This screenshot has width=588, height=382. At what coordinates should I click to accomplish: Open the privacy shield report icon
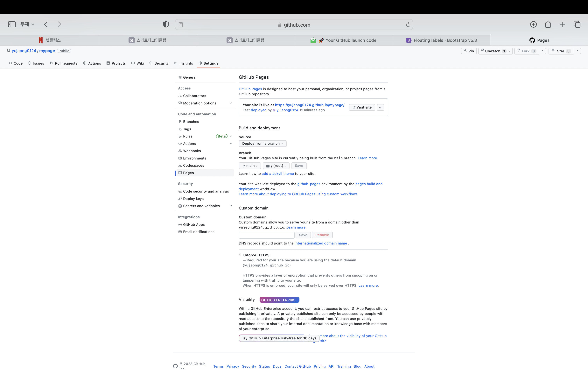click(166, 24)
